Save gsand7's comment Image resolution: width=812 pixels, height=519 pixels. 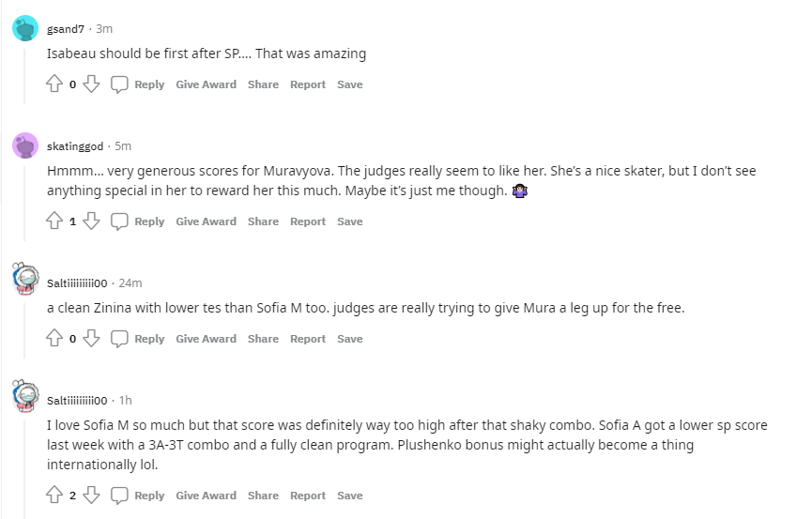point(350,84)
